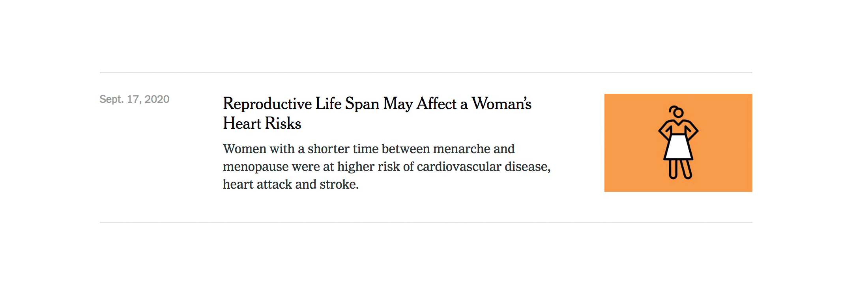Click the word "Affect" in the headline
868x297 pixels.
[436, 104]
